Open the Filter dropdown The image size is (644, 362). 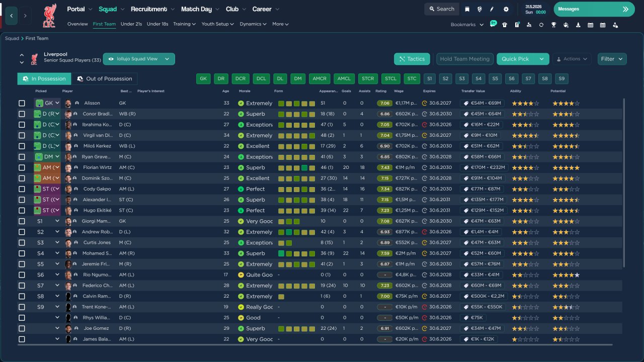pyautogui.click(x=612, y=59)
